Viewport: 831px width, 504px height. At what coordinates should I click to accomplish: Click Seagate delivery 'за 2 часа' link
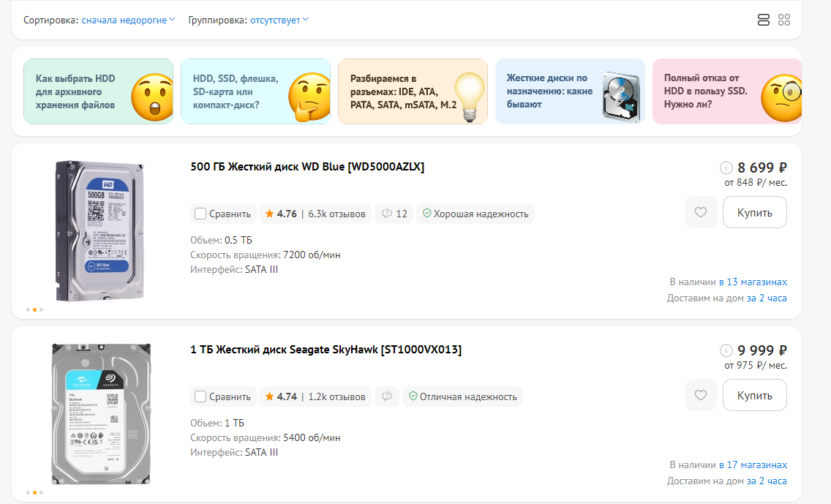coord(767,481)
